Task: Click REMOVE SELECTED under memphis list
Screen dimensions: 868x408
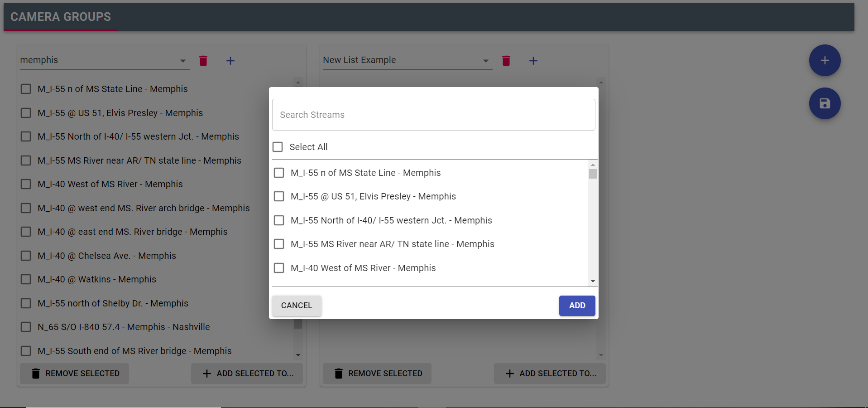Action: click(x=74, y=374)
